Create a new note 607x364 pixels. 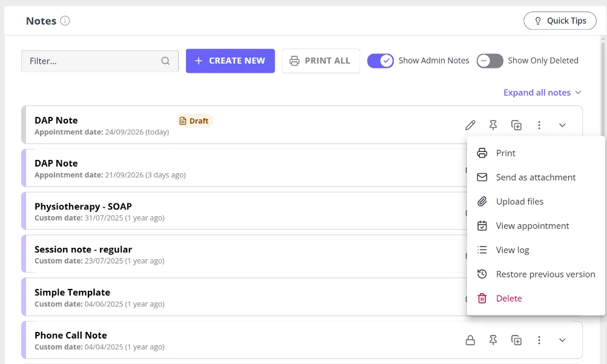click(x=230, y=61)
